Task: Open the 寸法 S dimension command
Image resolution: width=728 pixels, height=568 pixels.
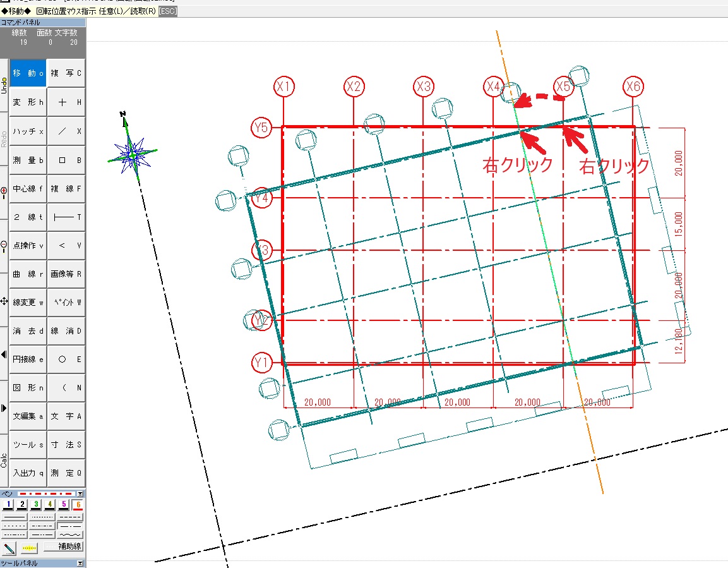Action: [x=66, y=445]
